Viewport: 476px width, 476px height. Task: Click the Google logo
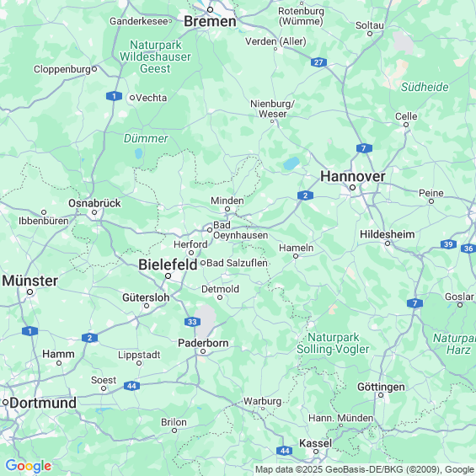(29, 466)
